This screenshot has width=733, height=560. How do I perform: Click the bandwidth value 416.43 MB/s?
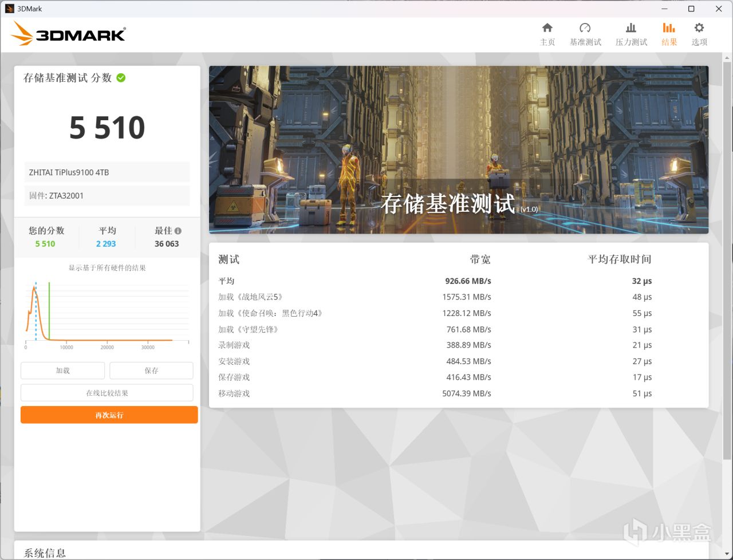pos(469,377)
